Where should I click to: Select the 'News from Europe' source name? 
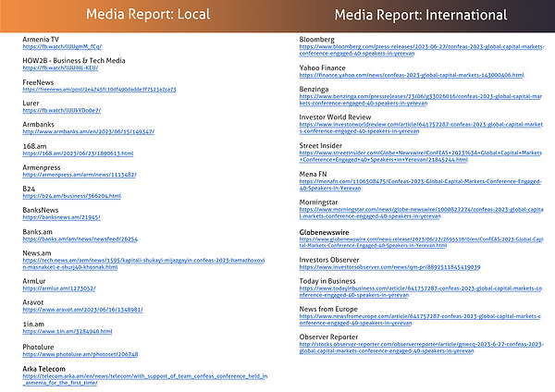coord(328,309)
